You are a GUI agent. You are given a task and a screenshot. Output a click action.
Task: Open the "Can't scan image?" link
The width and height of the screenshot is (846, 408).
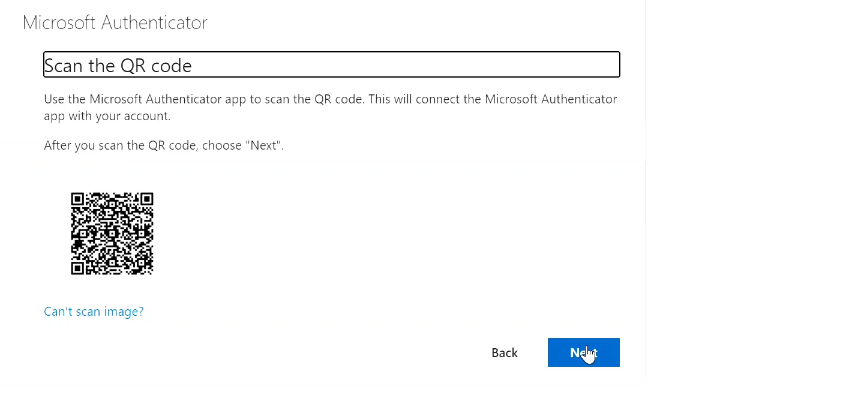94,311
